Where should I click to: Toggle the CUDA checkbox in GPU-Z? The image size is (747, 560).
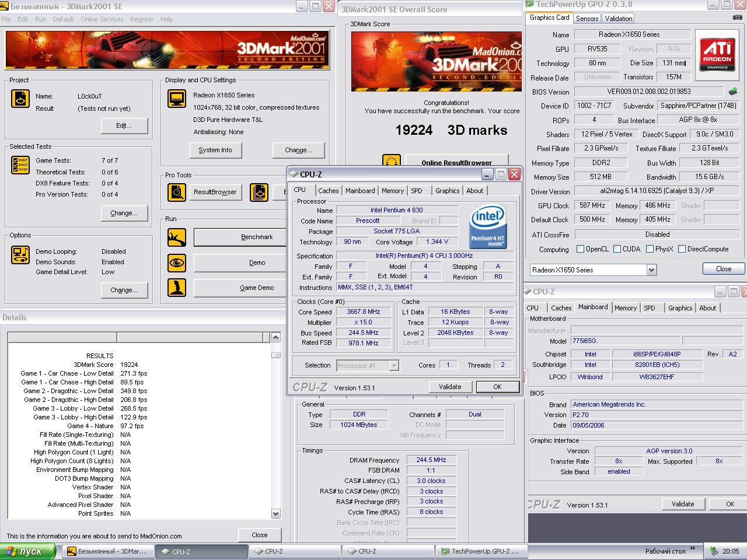617,249
